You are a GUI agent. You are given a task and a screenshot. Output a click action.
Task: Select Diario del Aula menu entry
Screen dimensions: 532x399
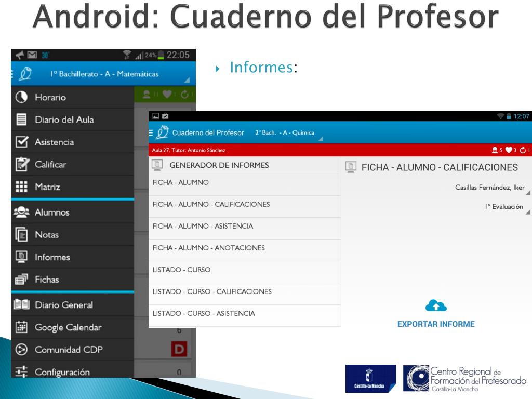pyautogui.click(x=73, y=119)
